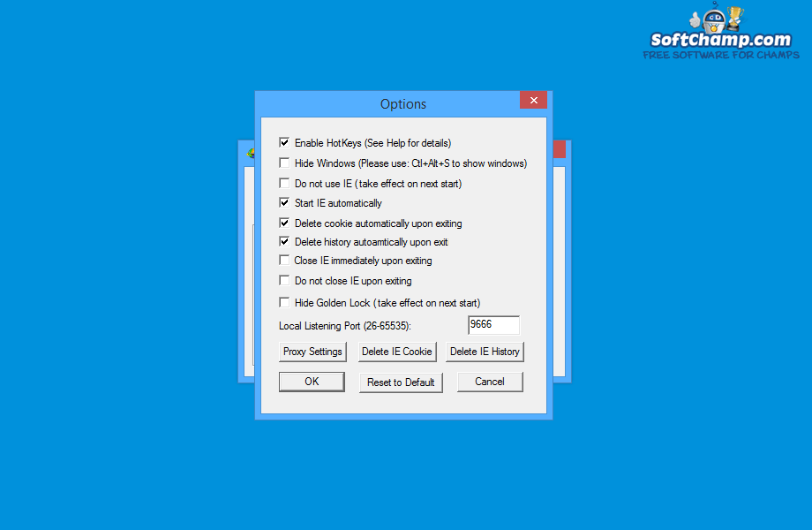Uncheck Delete cookie automatically upon exiting
Viewport: 812px width, 530px height.
coord(284,223)
